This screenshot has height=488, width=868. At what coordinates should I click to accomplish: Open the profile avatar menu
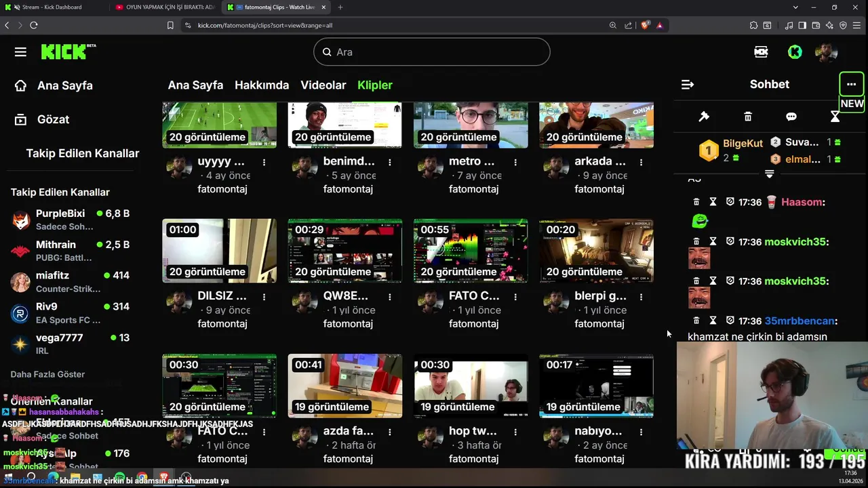pyautogui.click(x=826, y=52)
